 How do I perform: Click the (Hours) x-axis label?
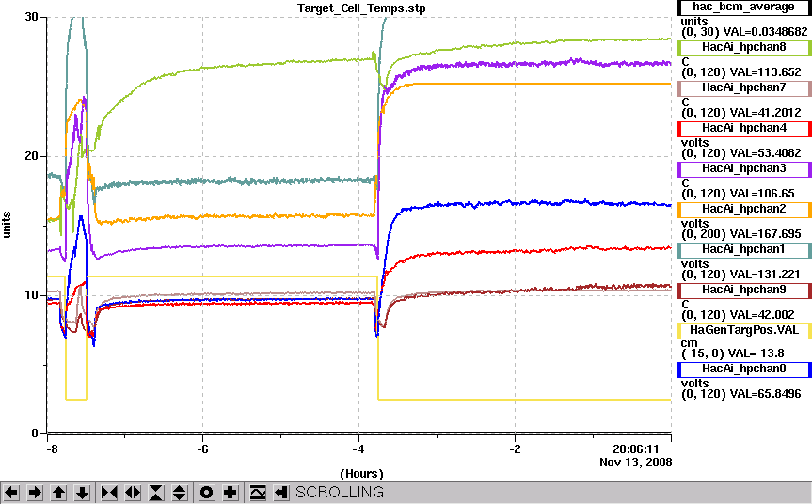pyautogui.click(x=361, y=474)
